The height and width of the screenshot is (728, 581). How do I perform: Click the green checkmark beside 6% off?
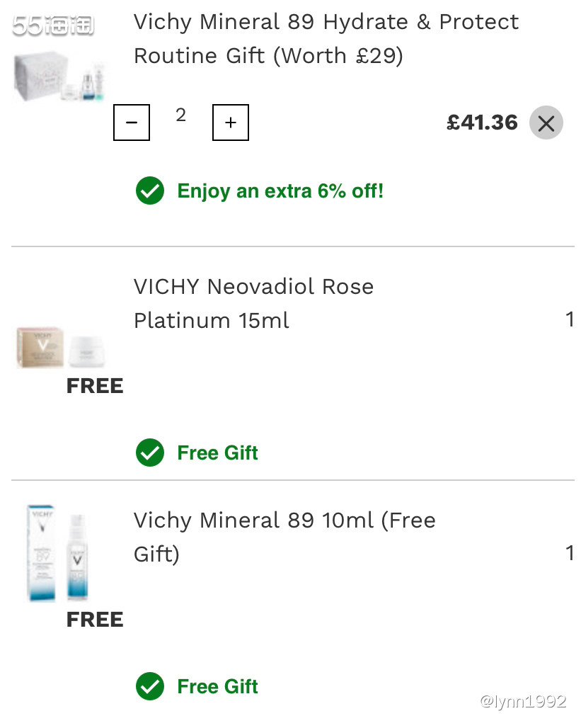(x=150, y=191)
